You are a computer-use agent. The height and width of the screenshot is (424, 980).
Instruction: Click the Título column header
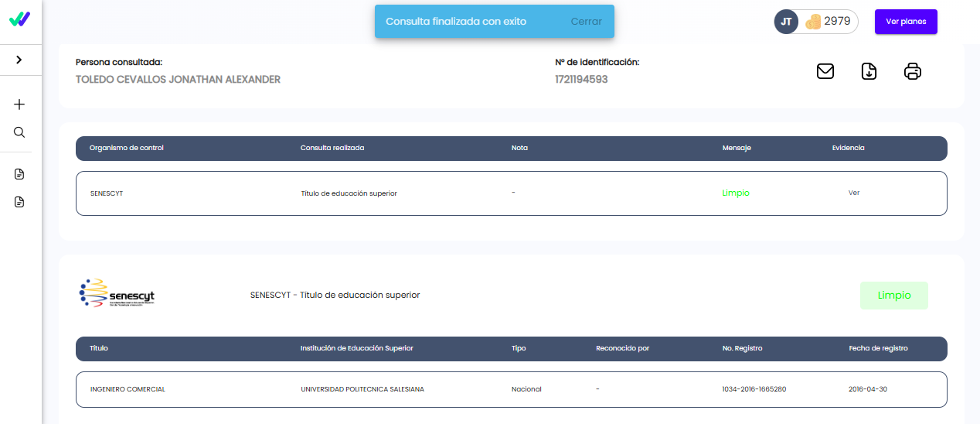99,348
